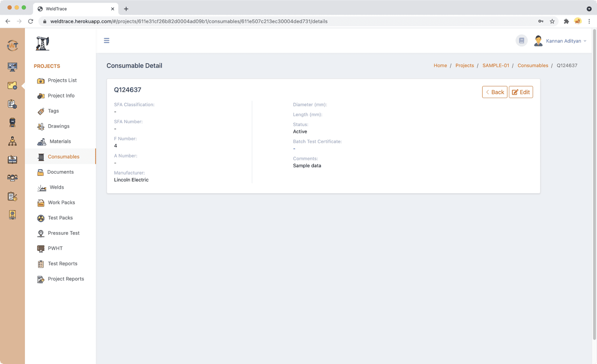Select Projects List in sidebar
Image resolution: width=597 pixels, height=364 pixels.
click(62, 81)
